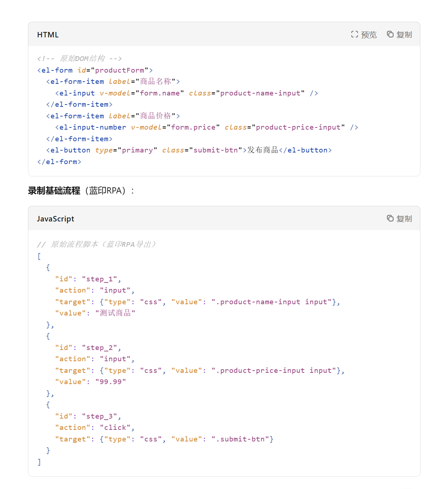Click the el-form id="productForm" line
Viewport: 448px width, 489px height.
[95, 70]
